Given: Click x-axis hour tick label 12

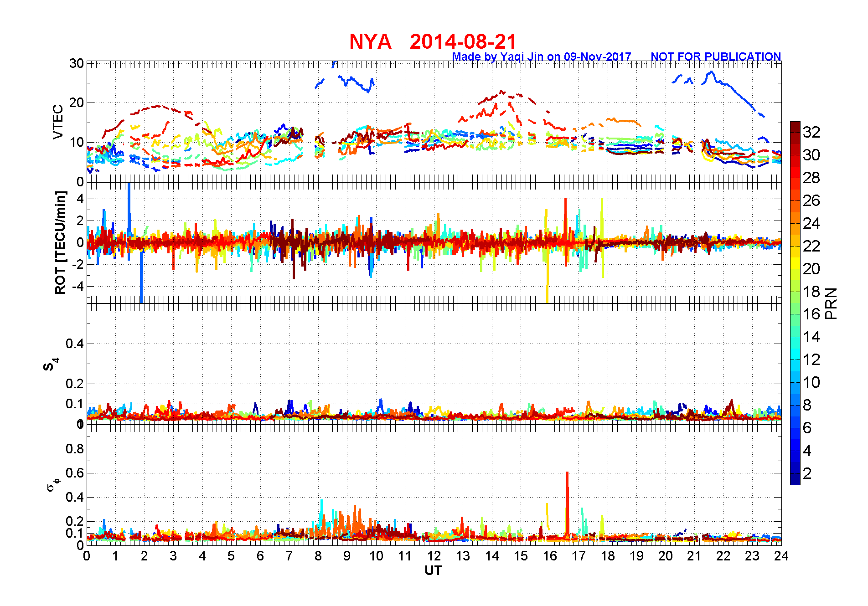Looking at the screenshot, I should (434, 556).
